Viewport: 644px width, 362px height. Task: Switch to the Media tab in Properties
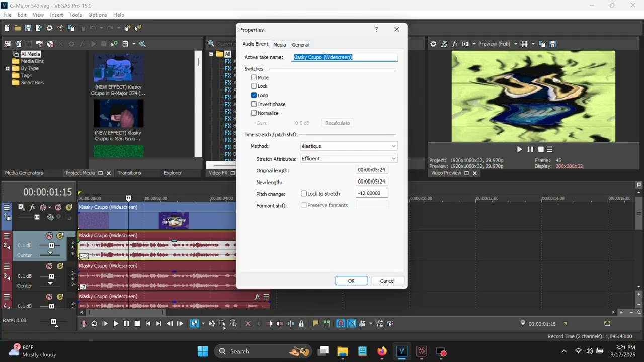[x=279, y=45]
